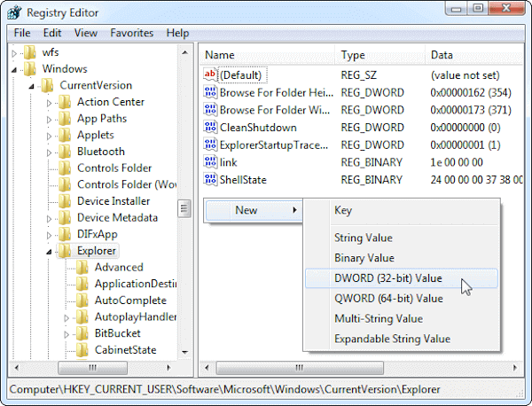Click the ShellState binary value icon
Image resolution: width=532 pixels, height=406 pixels.
point(210,180)
